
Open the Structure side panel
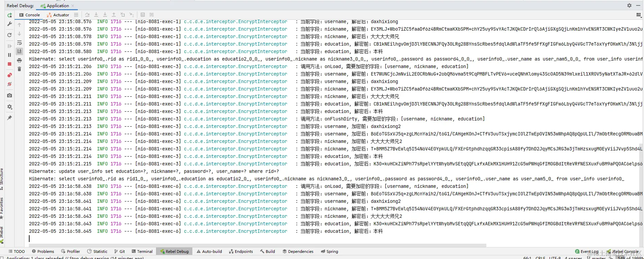2,178
